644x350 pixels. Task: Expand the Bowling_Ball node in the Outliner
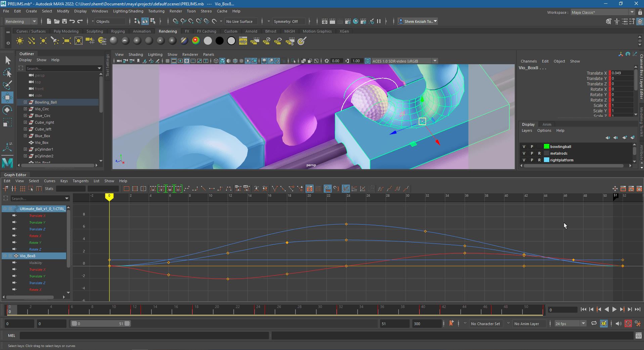click(x=25, y=102)
